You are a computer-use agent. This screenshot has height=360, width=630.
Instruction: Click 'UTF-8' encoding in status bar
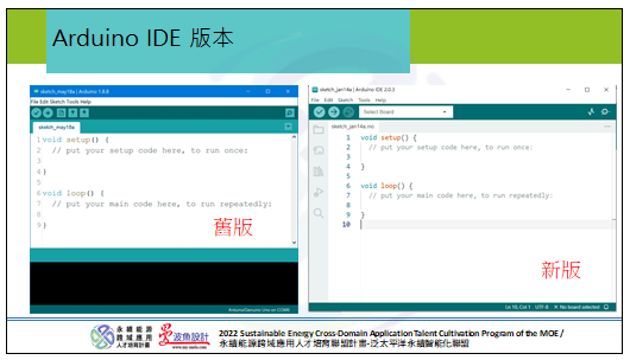(542, 307)
